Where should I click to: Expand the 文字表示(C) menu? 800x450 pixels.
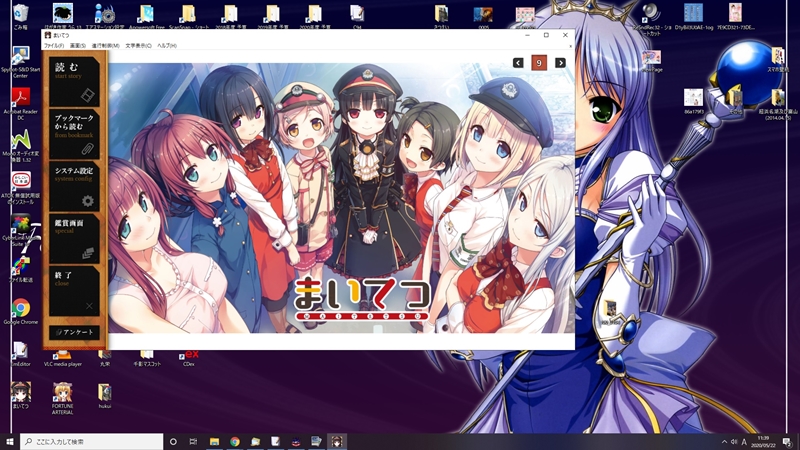pos(138,46)
